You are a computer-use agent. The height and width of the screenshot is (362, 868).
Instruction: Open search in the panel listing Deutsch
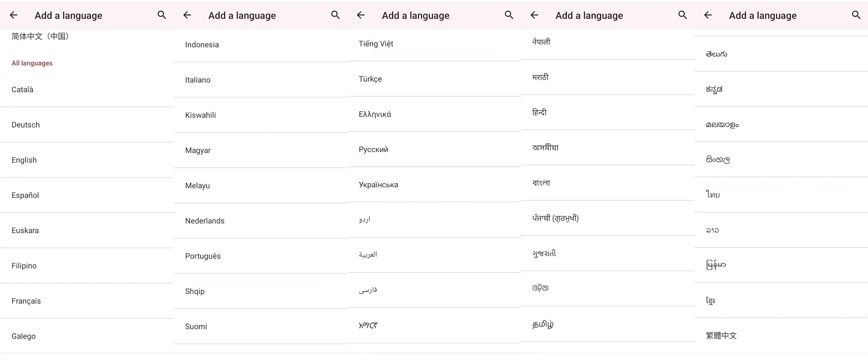(x=162, y=15)
